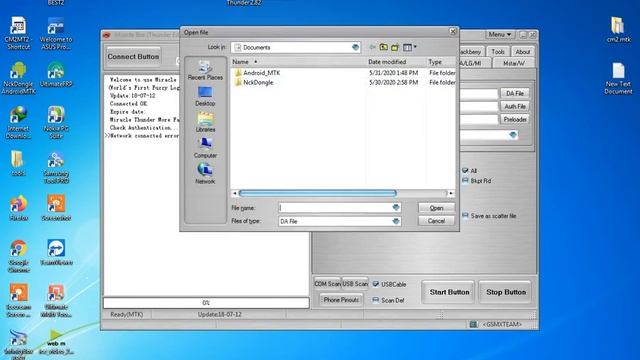Open the New Text Document desktop file

[x=618, y=78]
